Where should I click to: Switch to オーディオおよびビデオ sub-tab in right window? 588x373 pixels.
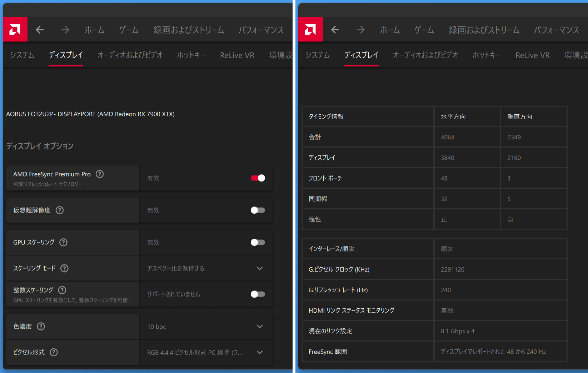pyautogui.click(x=425, y=55)
